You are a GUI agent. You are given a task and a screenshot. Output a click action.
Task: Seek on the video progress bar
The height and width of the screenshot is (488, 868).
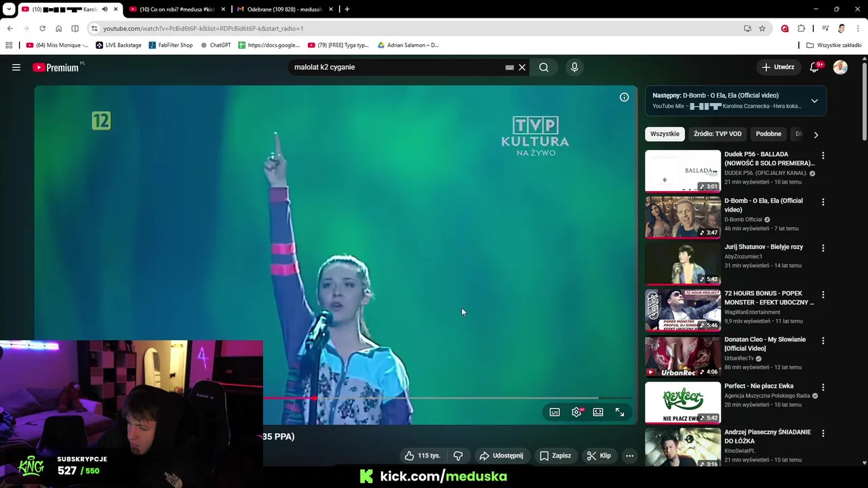(x=448, y=399)
